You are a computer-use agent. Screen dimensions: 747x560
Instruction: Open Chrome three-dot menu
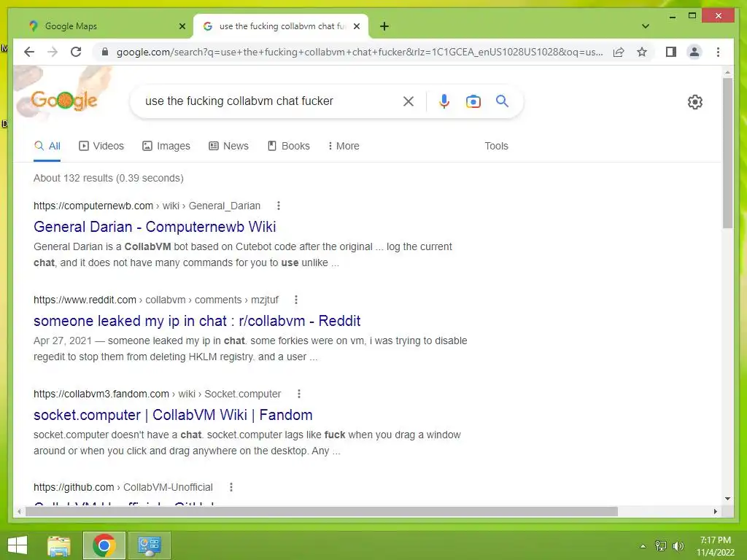pyautogui.click(x=718, y=52)
